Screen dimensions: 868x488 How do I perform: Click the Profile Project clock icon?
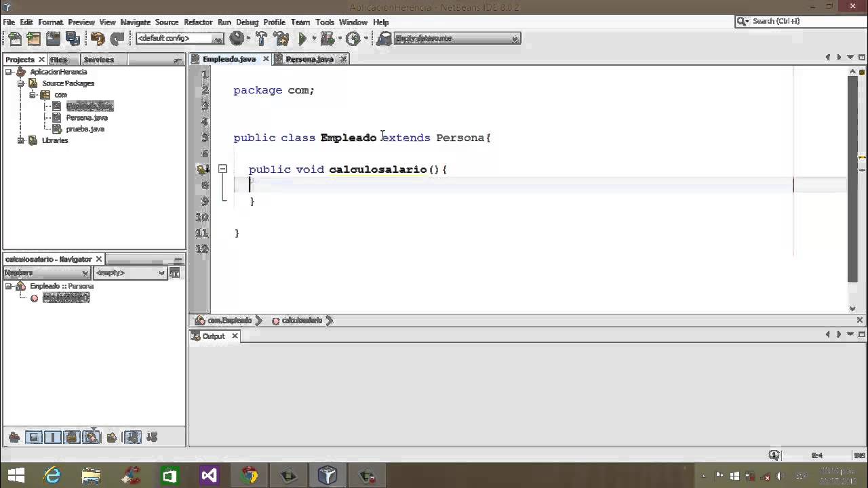click(x=353, y=39)
